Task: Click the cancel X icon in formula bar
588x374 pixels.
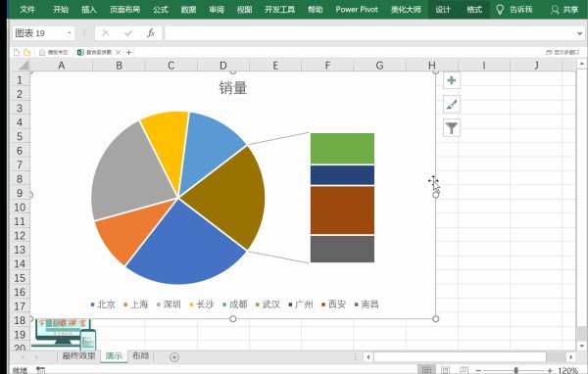Action: coord(106,33)
